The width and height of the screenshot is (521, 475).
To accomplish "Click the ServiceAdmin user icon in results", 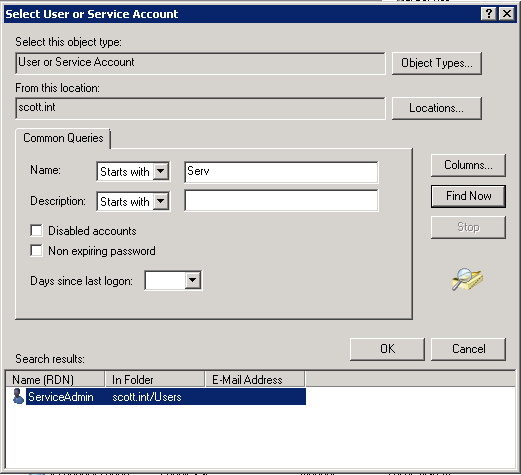I will click(x=18, y=396).
